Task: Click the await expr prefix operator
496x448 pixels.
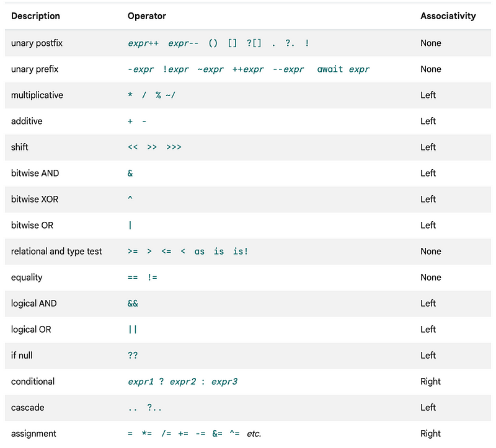Action: (x=343, y=69)
